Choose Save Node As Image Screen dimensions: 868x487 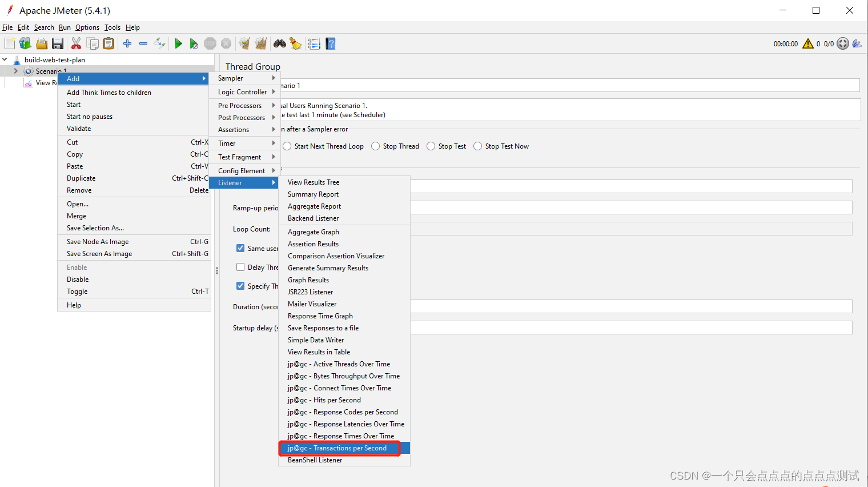point(134,242)
